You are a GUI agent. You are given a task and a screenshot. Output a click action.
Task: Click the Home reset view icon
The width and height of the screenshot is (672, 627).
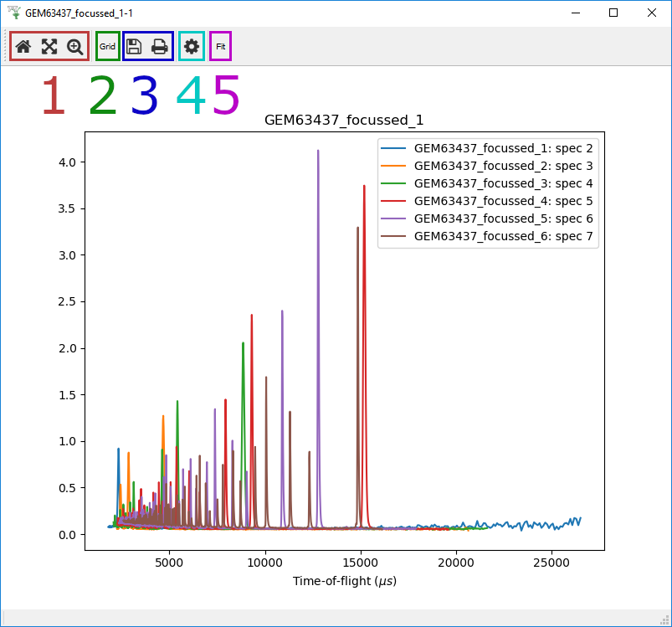[x=23, y=47]
